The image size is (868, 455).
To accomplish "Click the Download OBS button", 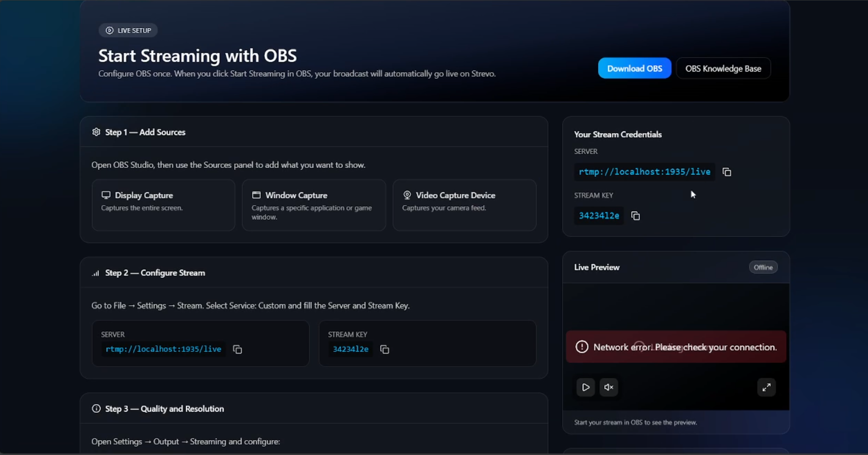I will point(634,68).
